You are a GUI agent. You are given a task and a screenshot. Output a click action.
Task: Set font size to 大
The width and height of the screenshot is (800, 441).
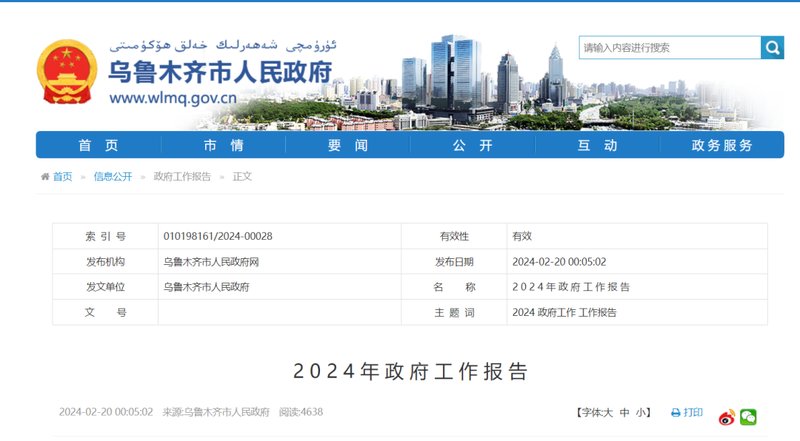pyautogui.click(x=607, y=412)
